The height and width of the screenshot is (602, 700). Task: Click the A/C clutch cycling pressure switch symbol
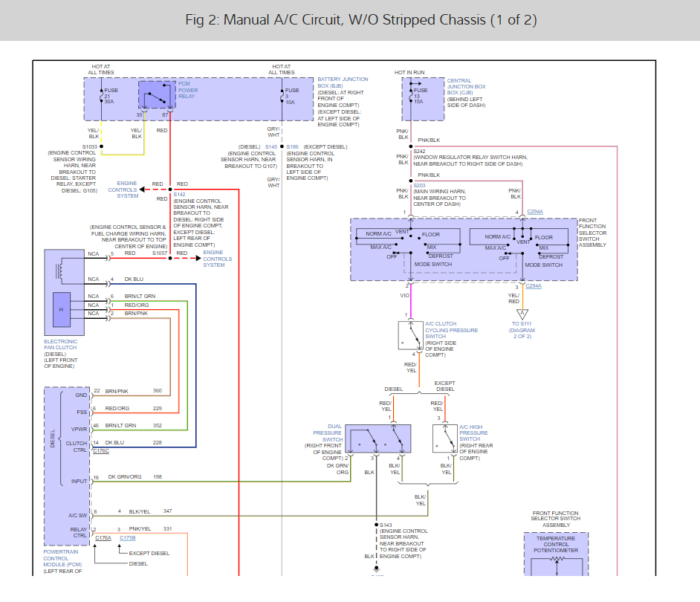click(411, 335)
